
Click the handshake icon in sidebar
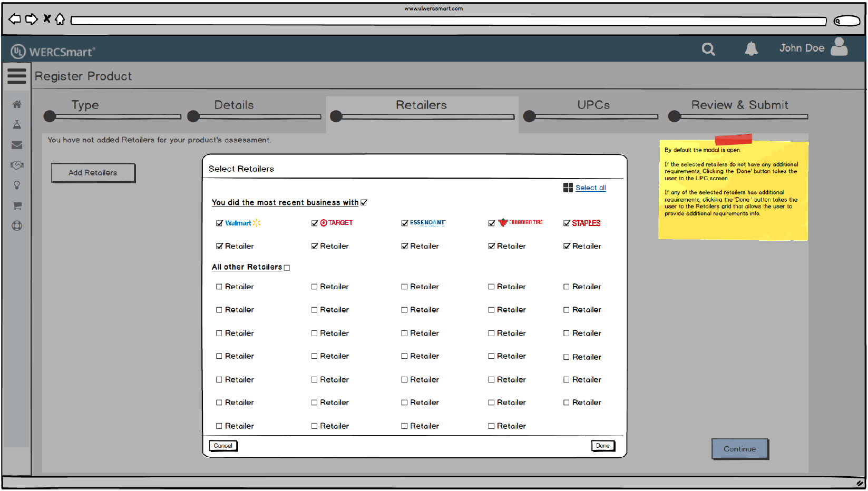pos(17,165)
